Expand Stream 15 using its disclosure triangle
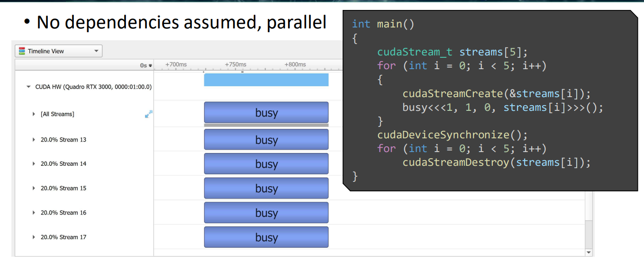The width and height of the screenshot is (644, 261). coord(34,189)
